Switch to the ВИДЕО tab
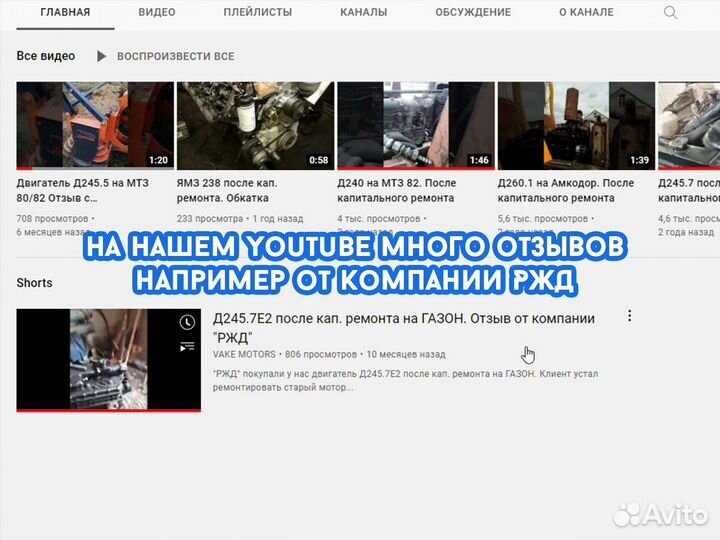Viewport: 720px width, 540px height. click(x=157, y=12)
